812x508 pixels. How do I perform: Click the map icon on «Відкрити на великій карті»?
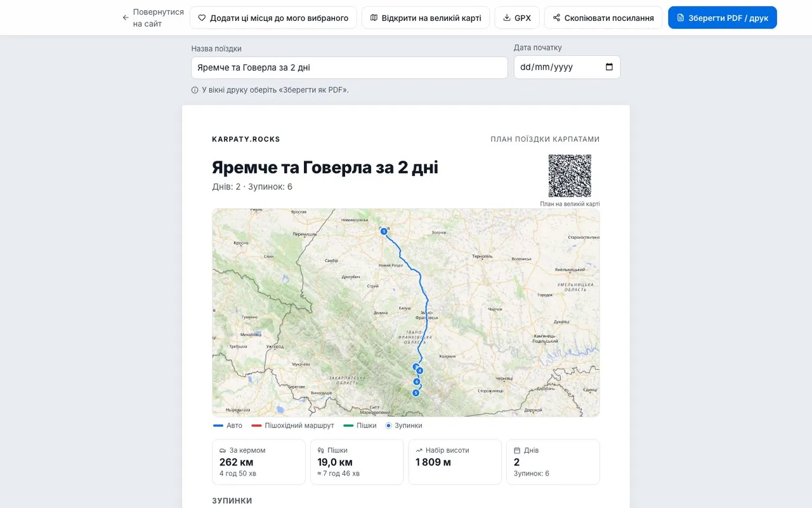pos(374,18)
